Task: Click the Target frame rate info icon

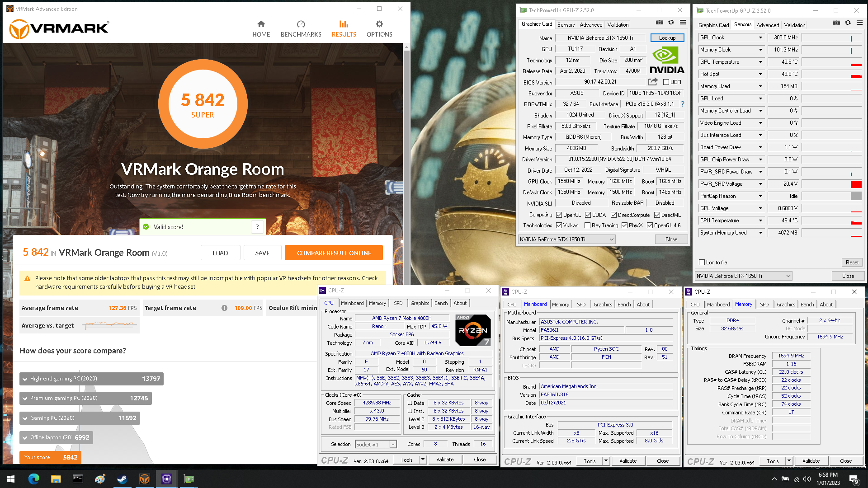Action: 224,308
